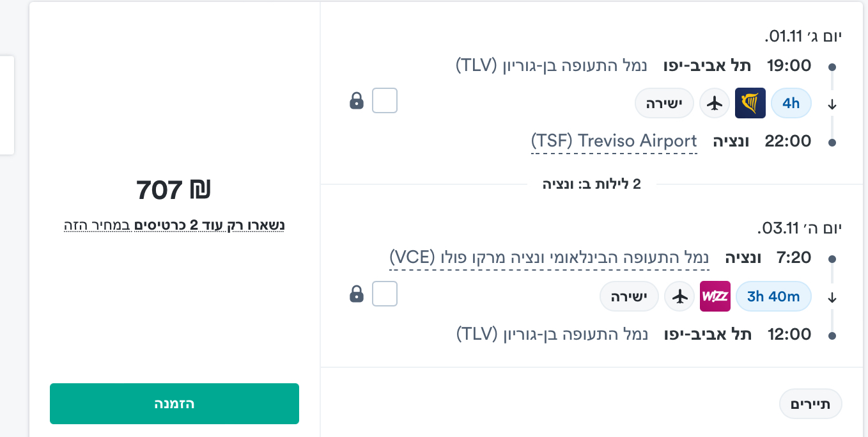Open the Venice Marco Polo (VCE) link

tap(550, 258)
